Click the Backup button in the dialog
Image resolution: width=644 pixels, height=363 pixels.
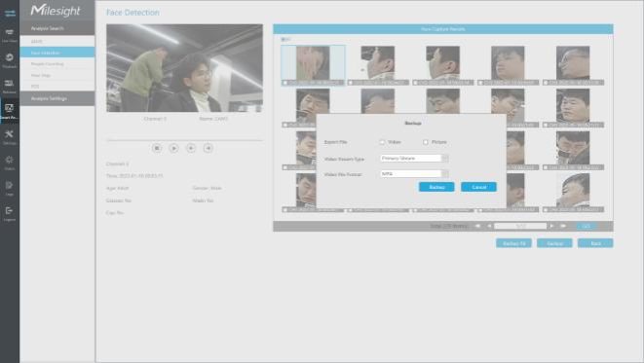coord(436,187)
